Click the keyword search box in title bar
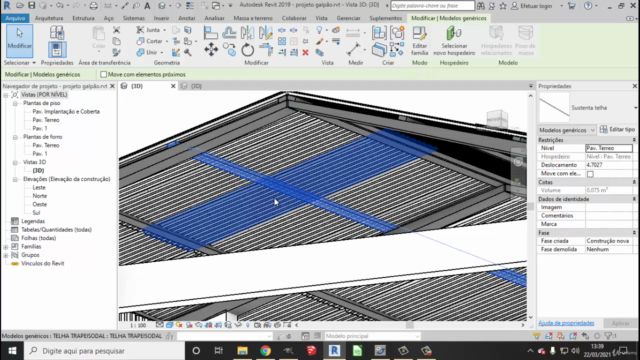The height and width of the screenshot is (360, 640). pyautogui.click(x=432, y=6)
